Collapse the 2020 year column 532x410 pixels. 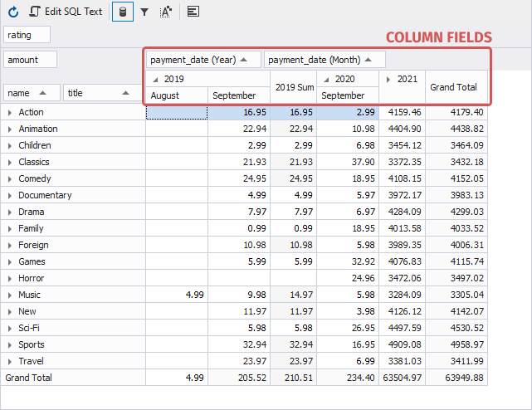pyautogui.click(x=326, y=80)
